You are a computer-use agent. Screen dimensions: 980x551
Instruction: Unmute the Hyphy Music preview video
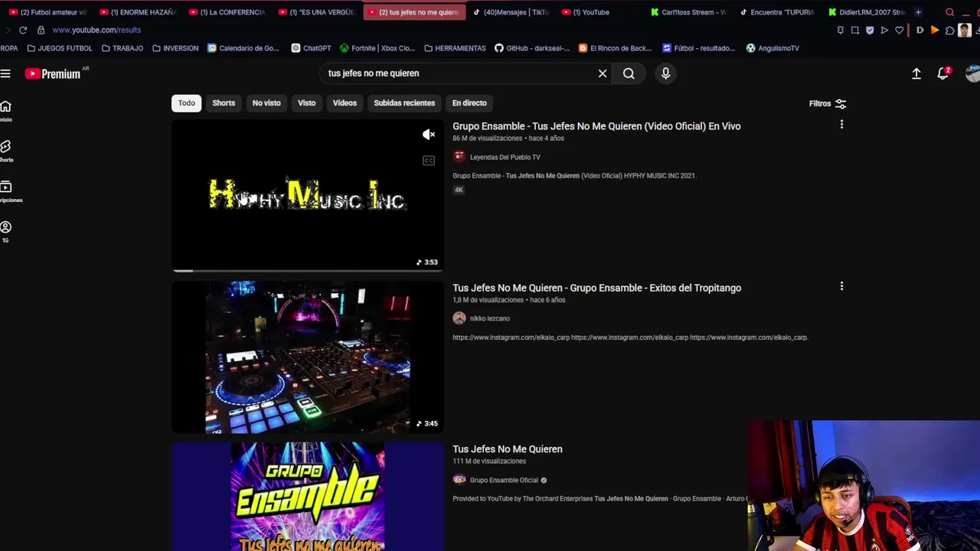[429, 135]
